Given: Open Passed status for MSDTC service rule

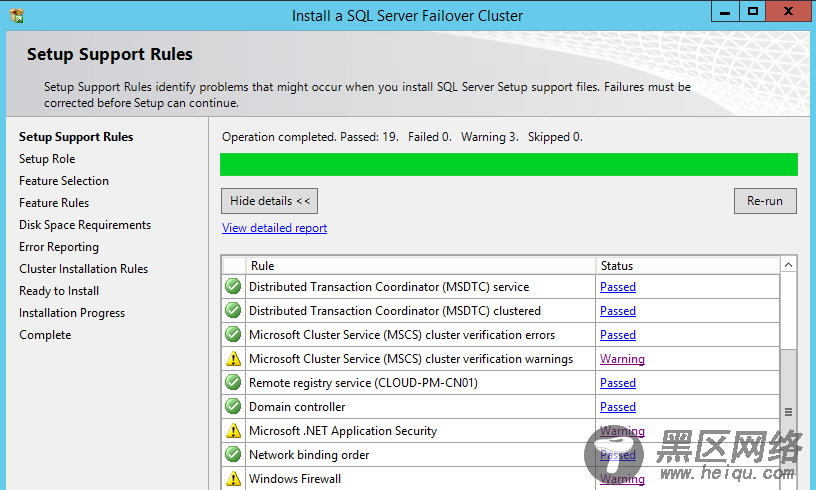Looking at the screenshot, I should pyautogui.click(x=618, y=287).
